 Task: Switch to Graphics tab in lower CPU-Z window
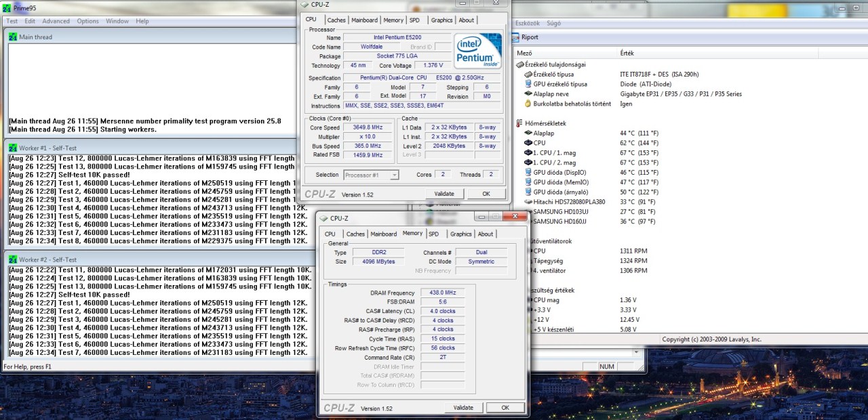[x=460, y=234]
